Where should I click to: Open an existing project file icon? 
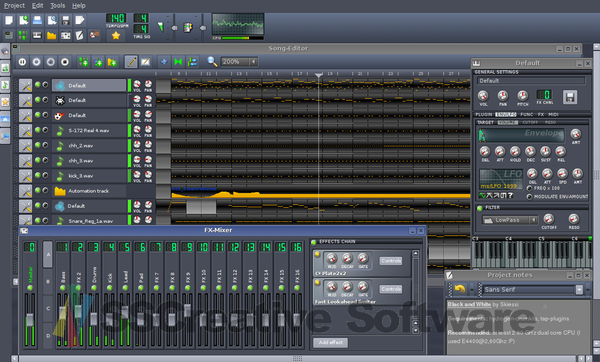point(37,20)
